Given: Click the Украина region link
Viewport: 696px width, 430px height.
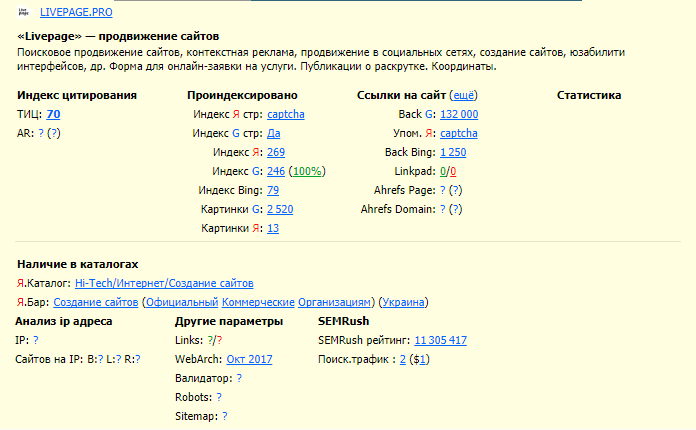Looking at the screenshot, I should [x=405, y=302].
